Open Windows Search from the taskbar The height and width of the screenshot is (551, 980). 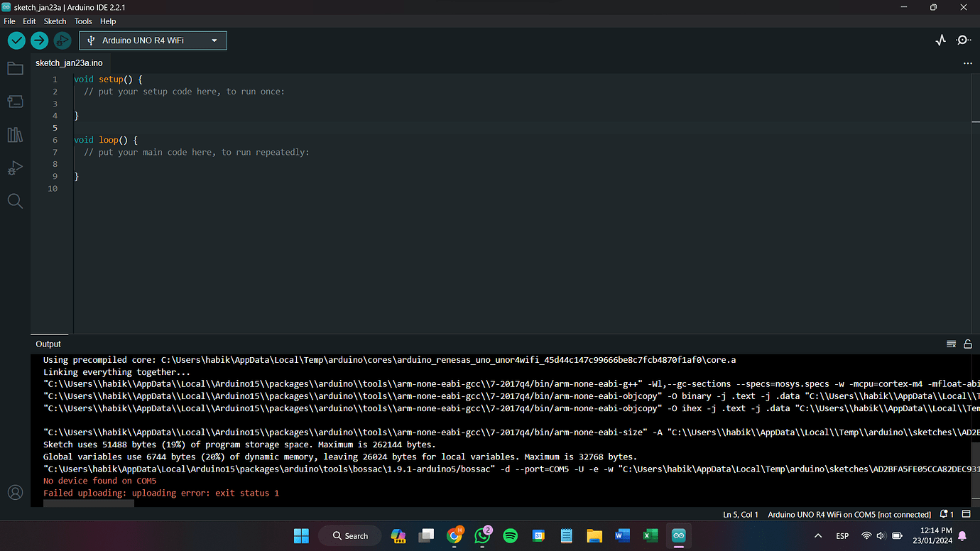point(349,535)
